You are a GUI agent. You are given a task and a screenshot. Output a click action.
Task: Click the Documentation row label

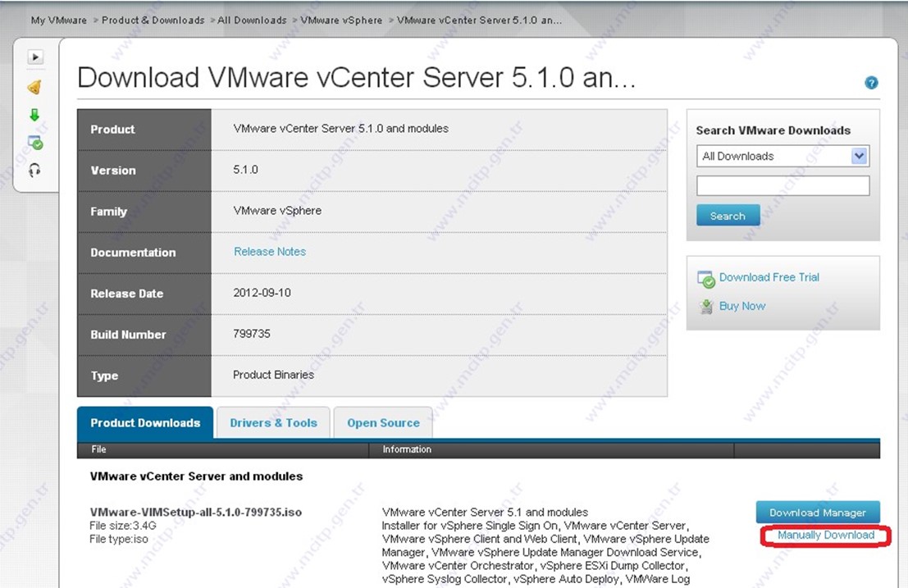tap(133, 253)
